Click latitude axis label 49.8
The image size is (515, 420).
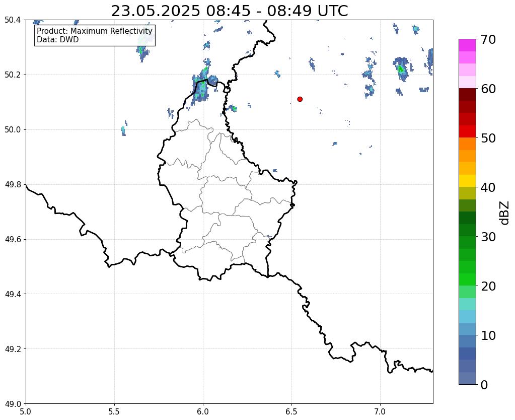(13, 185)
